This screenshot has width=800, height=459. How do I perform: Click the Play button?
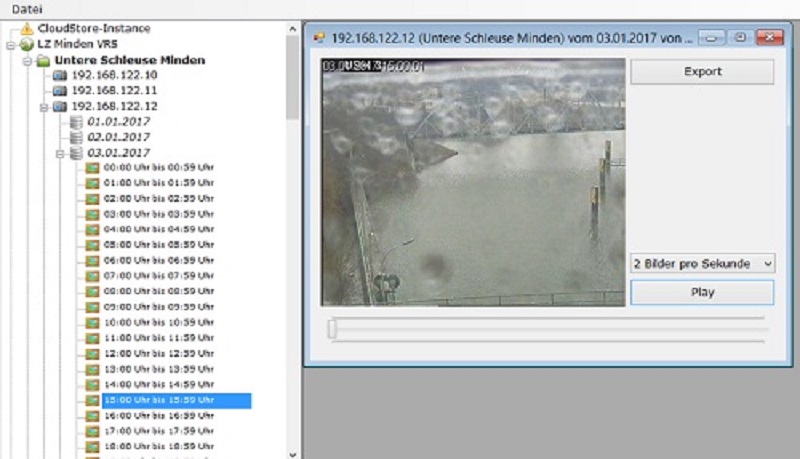[x=702, y=292]
